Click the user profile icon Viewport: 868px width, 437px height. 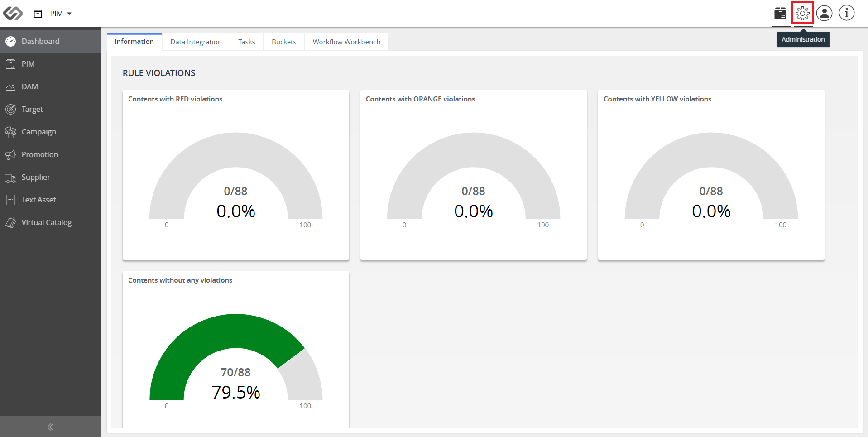(x=825, y=13)
